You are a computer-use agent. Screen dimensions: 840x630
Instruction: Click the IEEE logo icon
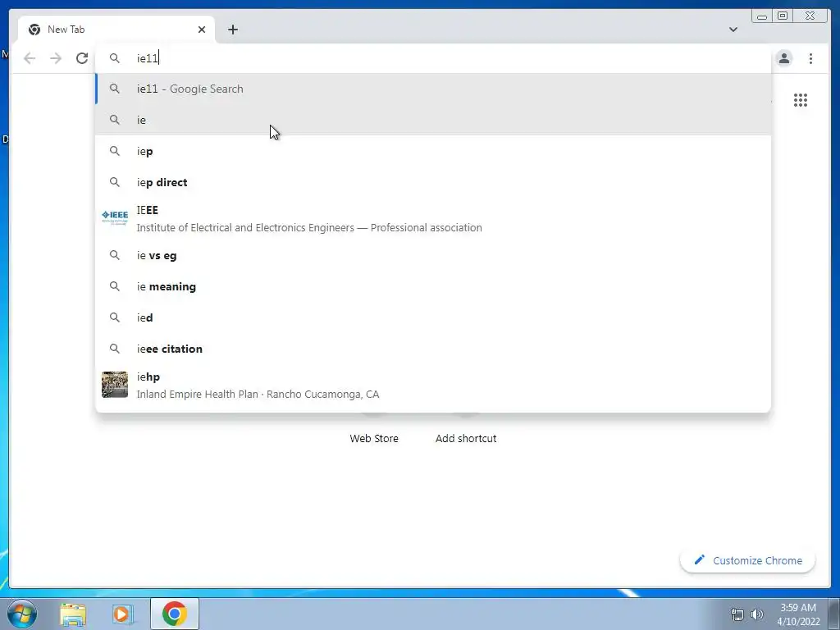coord(115,217)
